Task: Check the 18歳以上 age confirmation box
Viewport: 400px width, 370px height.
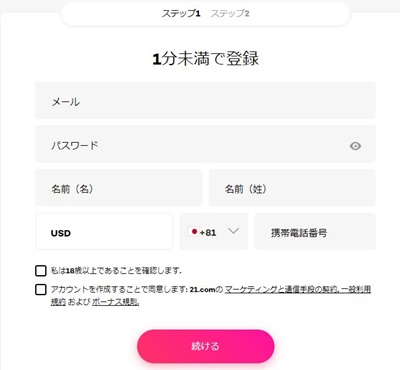Action: tap(41, 270)
